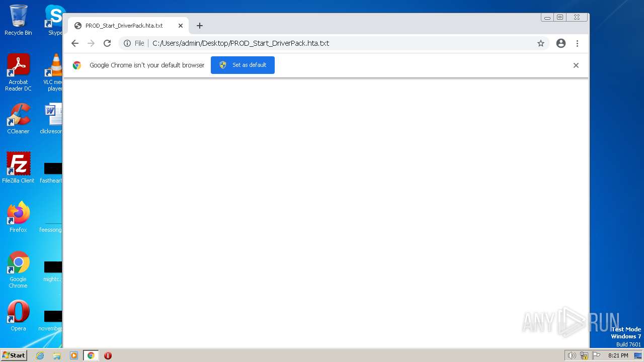Launch Opera from desktop icon
The height and width of the screenshot is (362, 644).
[18, 316]
